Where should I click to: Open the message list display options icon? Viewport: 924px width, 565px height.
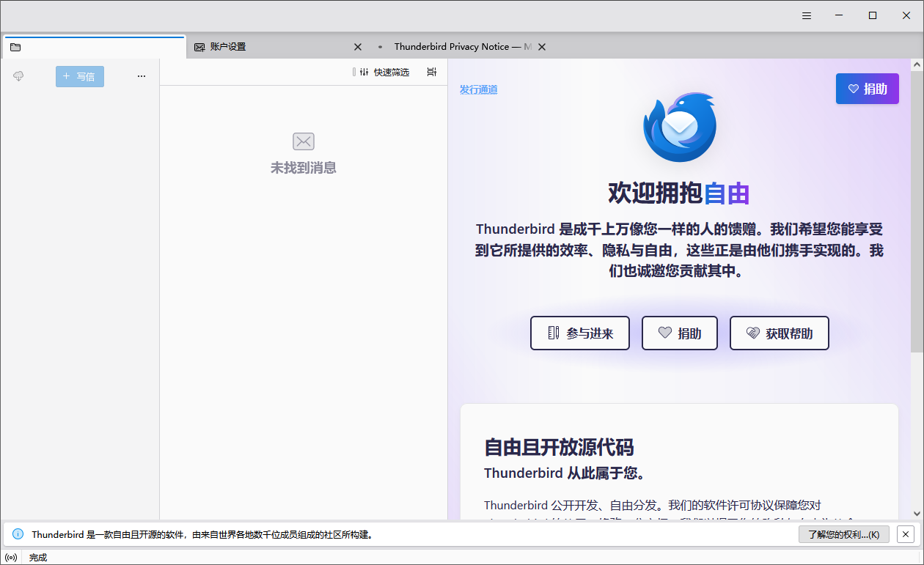coord(431,72)
